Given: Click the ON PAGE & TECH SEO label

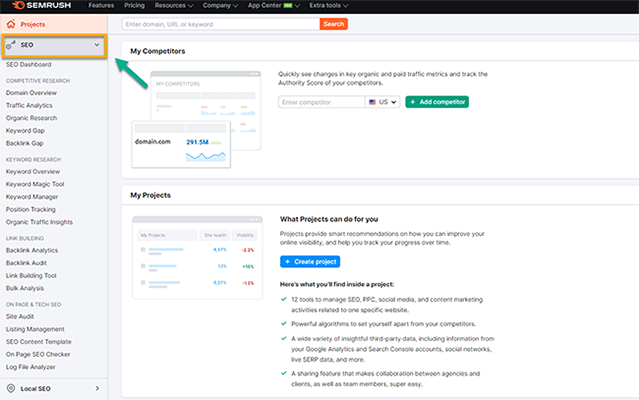Looking at the screenshot, I should (33, 304).
